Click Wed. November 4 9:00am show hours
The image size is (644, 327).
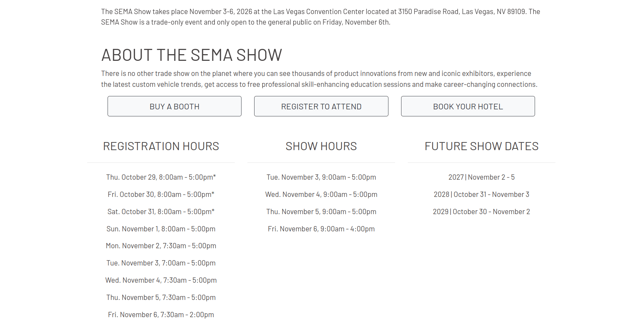(x=321, y=194)
